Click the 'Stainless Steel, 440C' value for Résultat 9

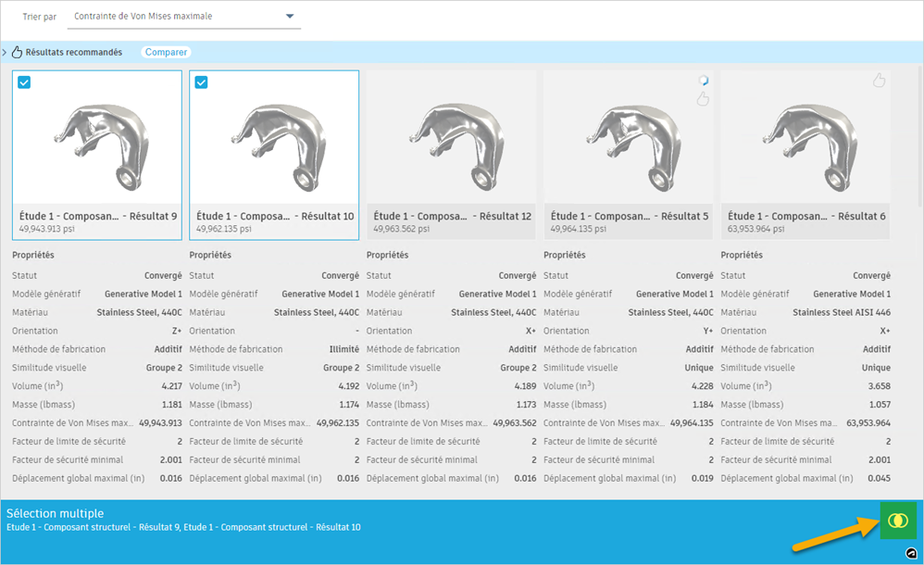[x=139, y=312]
